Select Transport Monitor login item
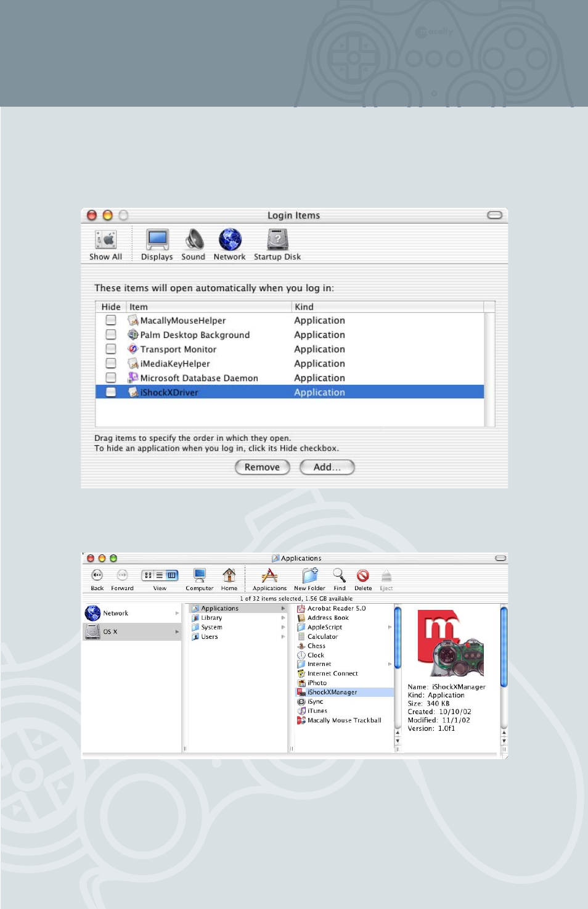The height and width of the screenshot is (909, 588). (290, 349)
